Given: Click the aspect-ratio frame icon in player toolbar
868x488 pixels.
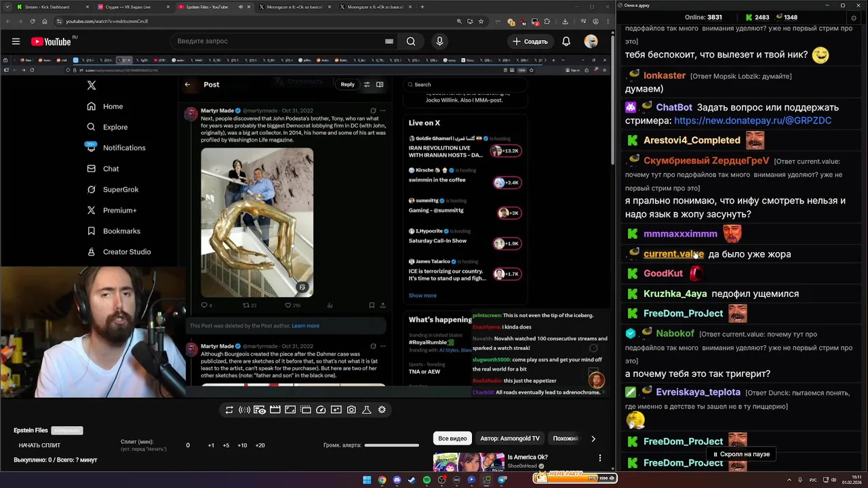Looking at the screenshot, I should [x=290, y=410].
